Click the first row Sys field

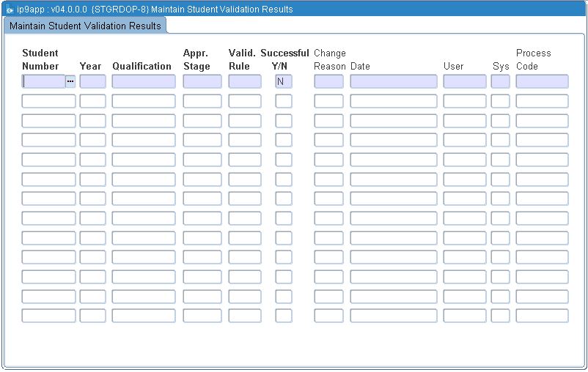500,82
